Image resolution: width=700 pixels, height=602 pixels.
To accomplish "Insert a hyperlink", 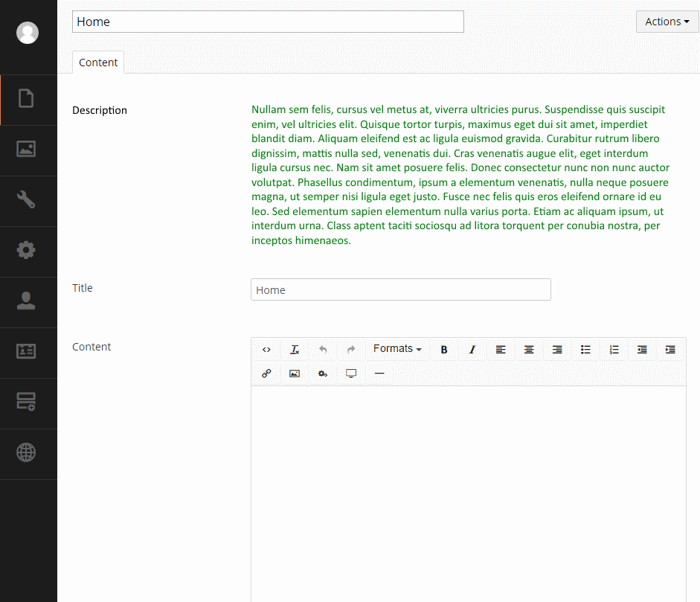I will tap(266, 374).
